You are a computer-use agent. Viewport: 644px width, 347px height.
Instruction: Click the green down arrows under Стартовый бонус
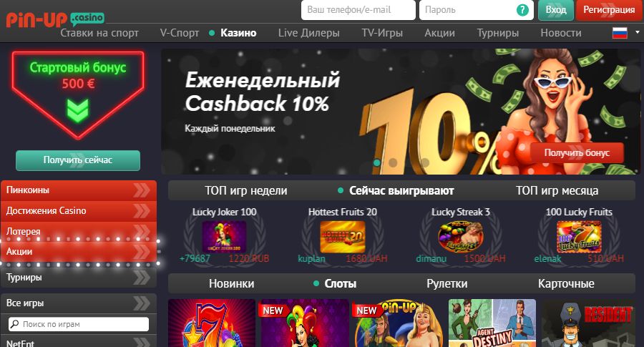pos(77,110)
